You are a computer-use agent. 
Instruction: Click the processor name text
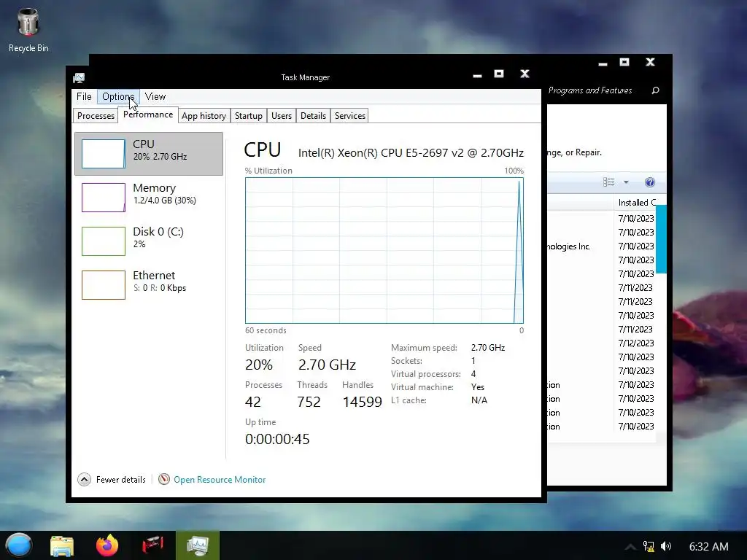(411, 153)
